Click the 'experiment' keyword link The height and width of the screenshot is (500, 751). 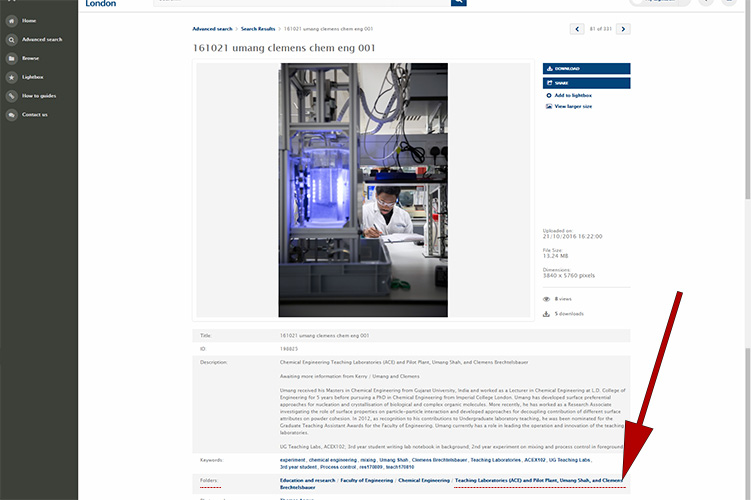coord(292,460)
